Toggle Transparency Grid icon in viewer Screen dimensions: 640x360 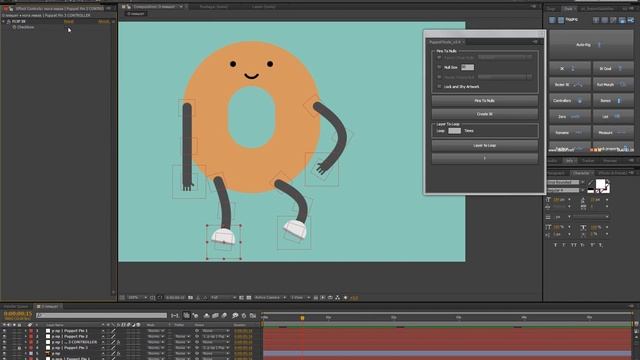point(249,298)
